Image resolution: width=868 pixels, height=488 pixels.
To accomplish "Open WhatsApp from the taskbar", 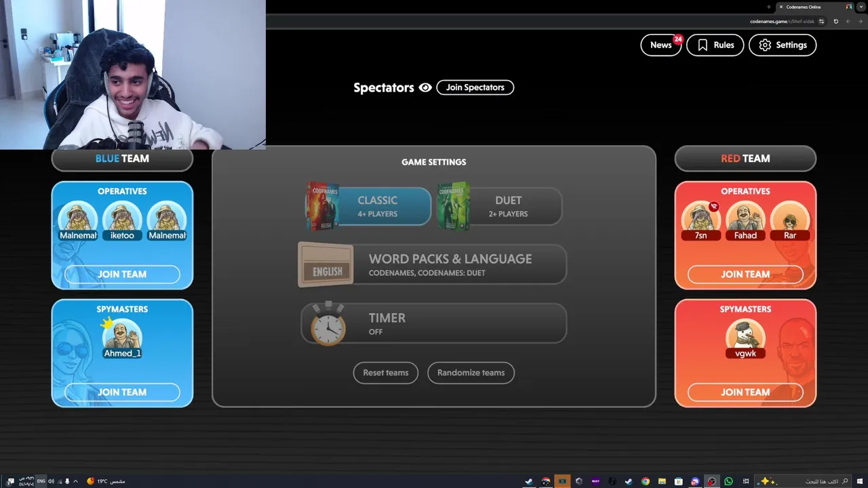I will (x=728, y=481).
